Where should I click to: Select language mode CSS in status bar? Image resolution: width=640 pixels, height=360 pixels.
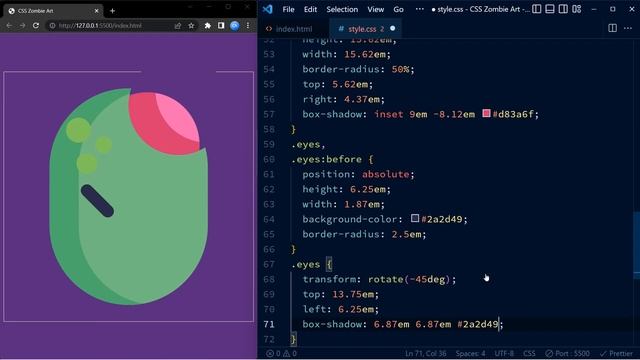pyautogui.click(x=529, y=353)
